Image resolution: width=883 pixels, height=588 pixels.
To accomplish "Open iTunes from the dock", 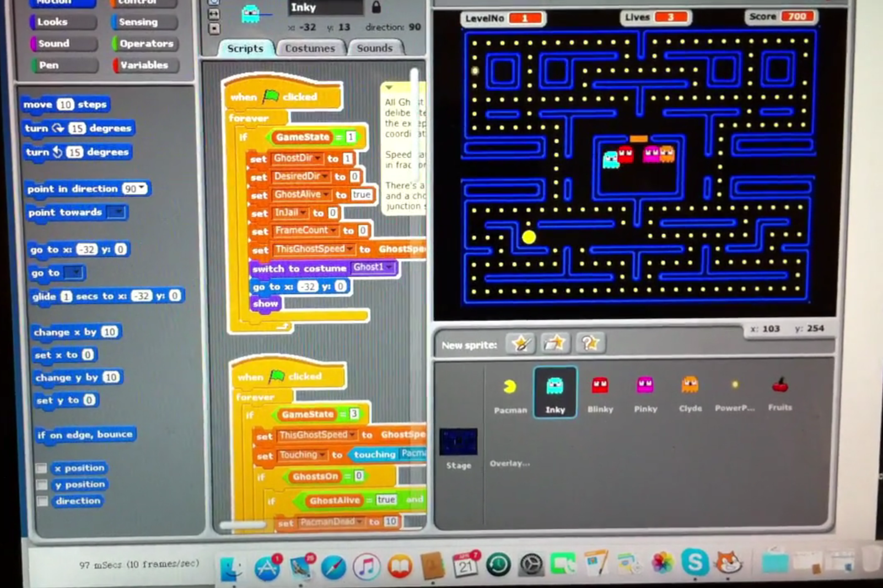I will point(367,567).
